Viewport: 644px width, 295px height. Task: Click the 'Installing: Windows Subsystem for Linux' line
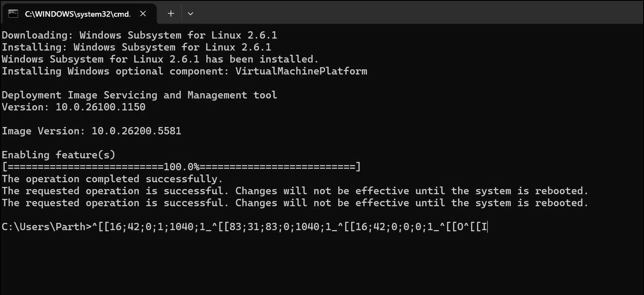coord(136,47)
